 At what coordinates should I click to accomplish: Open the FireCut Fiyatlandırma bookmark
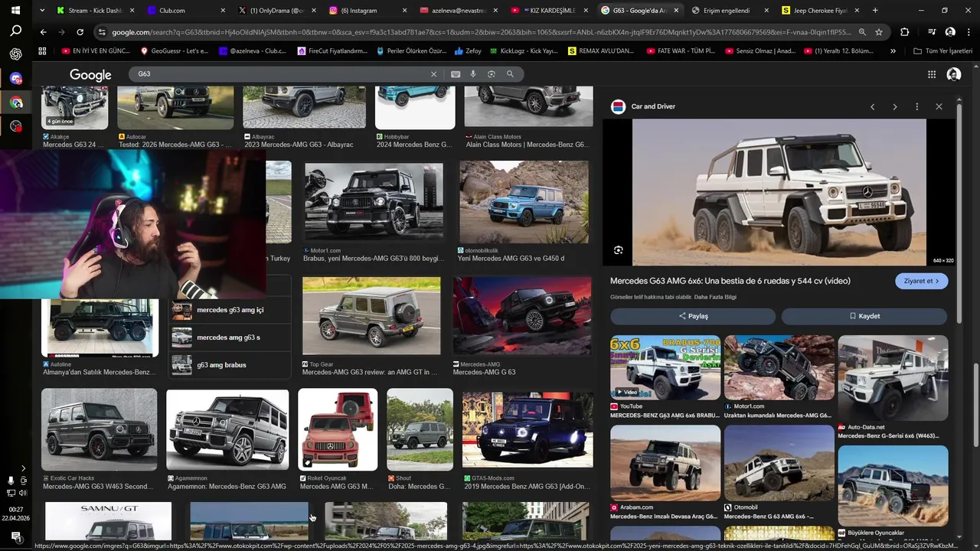pos(332,51)
